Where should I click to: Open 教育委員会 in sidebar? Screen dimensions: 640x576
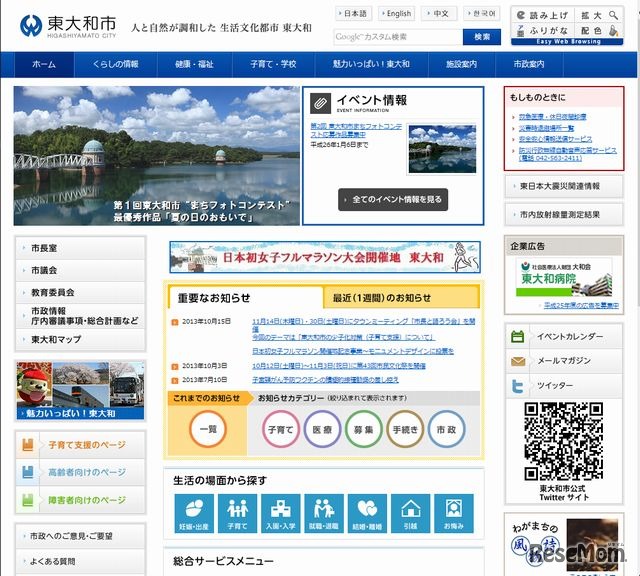click(80, 292)
